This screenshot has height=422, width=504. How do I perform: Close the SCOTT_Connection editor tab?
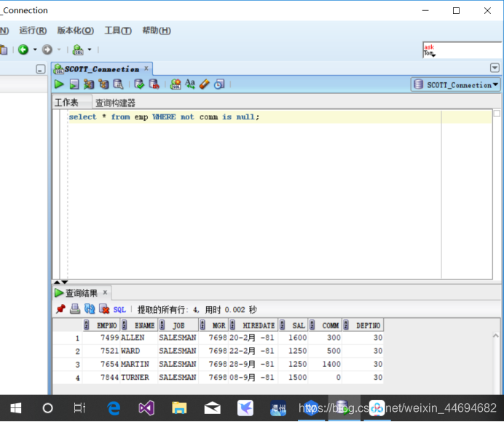146,68
